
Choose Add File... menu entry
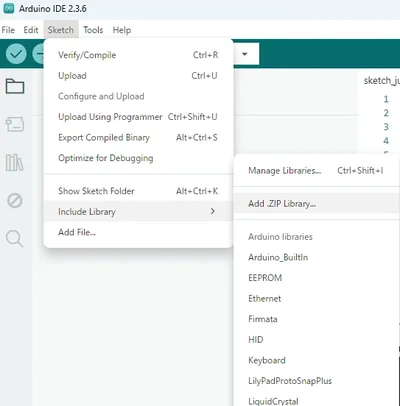(138, 232)
